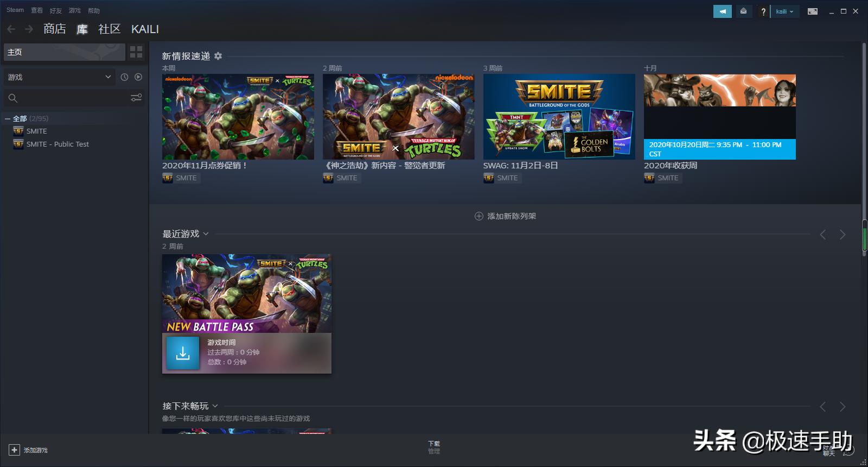Open the Steam menu

coord(15,10)
